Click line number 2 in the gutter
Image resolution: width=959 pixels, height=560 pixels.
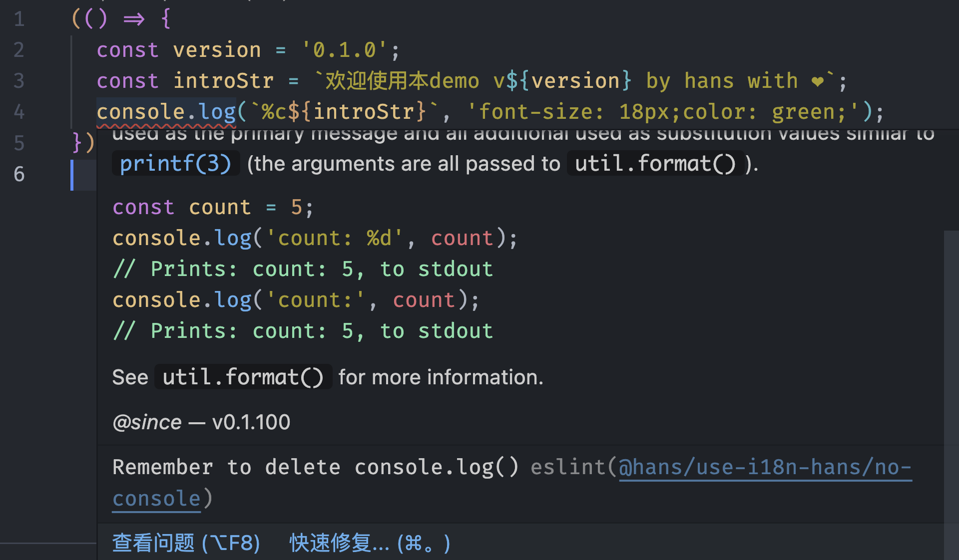[x=19, y=50]
